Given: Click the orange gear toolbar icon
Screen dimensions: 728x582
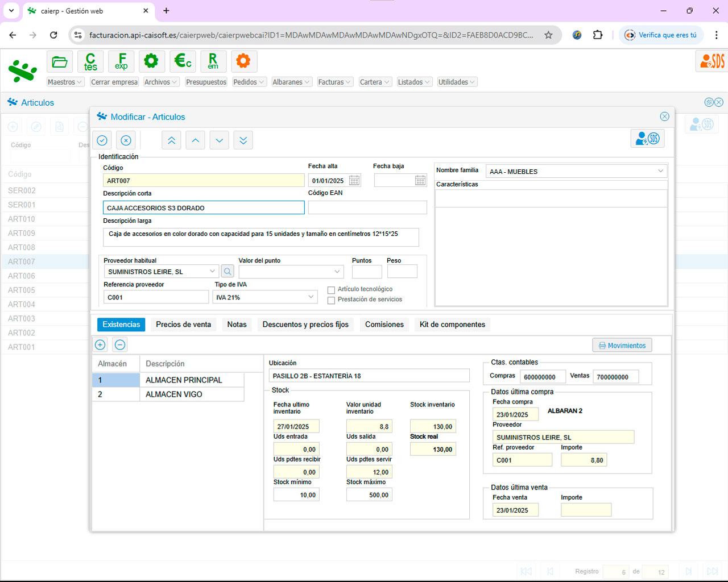Looking at the screenshot, I should coord(244,61).
